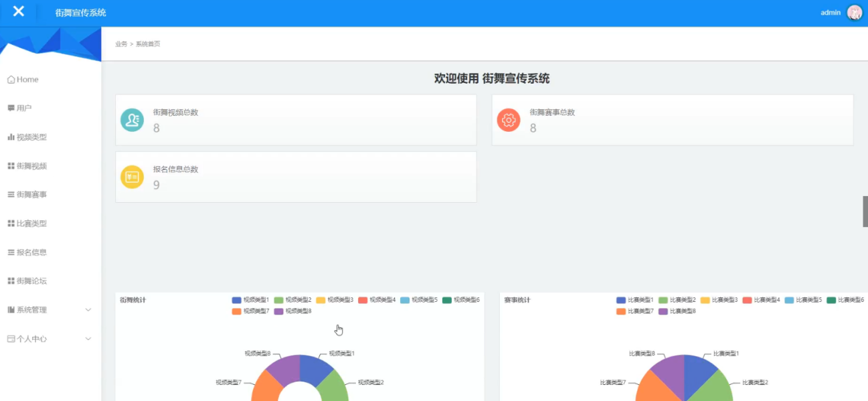This screenshot has width=868, height=401.
Task: Toggle 比赛类型2 legend entry
Action: (x=677, y=300)
